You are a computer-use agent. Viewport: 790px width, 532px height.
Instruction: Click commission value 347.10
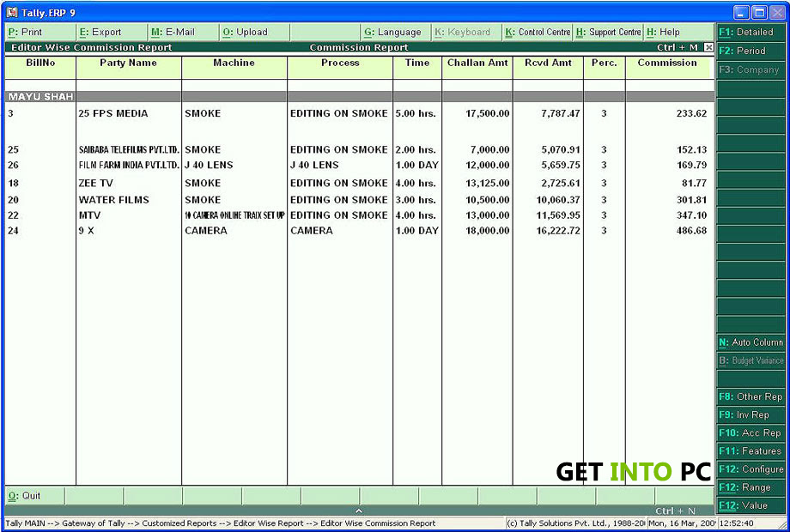692,215
